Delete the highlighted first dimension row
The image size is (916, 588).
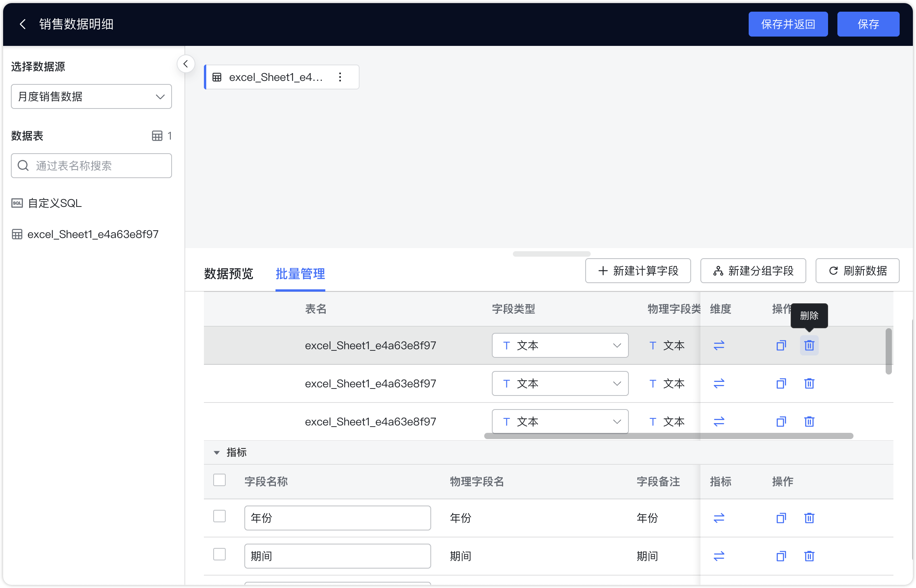tap(809, 345)
